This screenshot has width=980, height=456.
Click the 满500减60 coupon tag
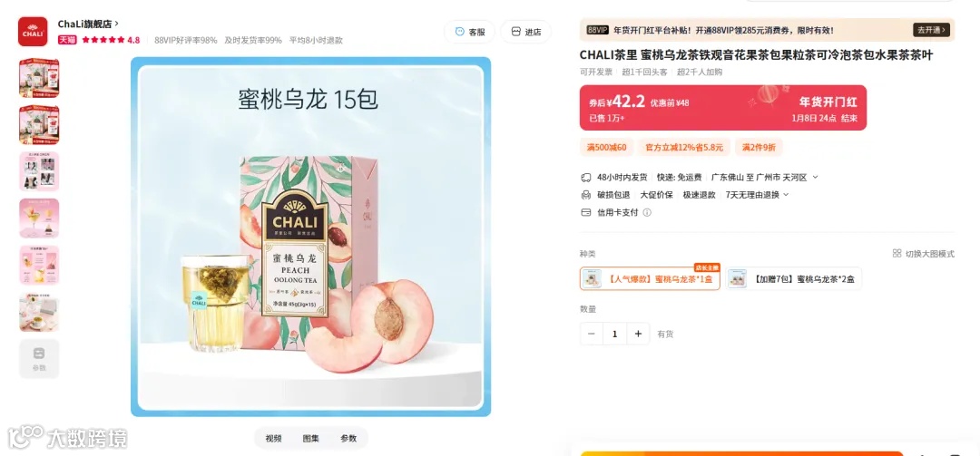click(x=606, y=148)
